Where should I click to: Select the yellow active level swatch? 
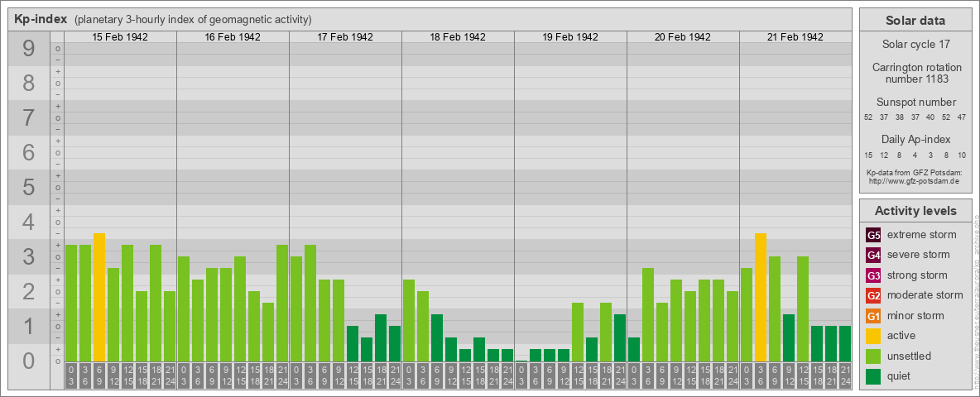[x=873, y=336]
